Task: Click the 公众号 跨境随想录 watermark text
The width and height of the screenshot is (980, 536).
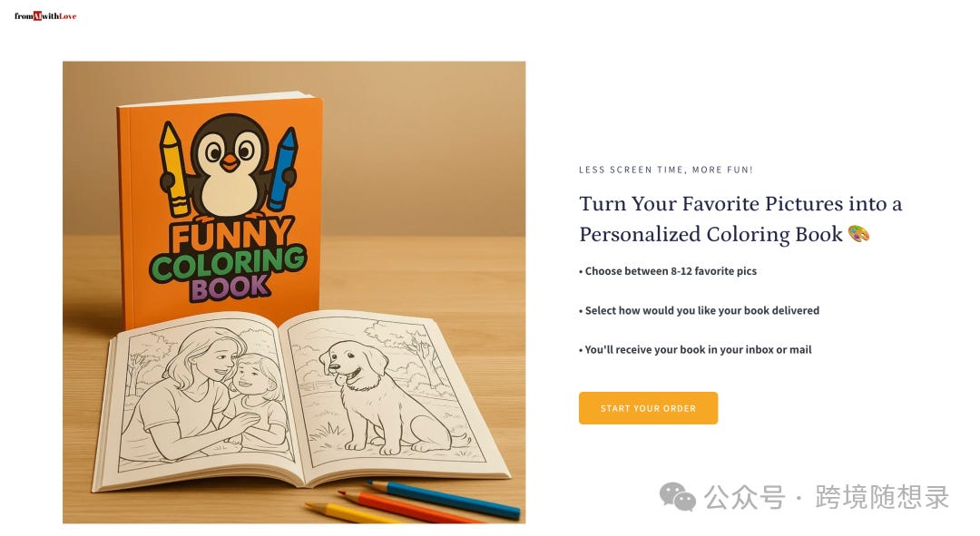Action: pos(827,497)
